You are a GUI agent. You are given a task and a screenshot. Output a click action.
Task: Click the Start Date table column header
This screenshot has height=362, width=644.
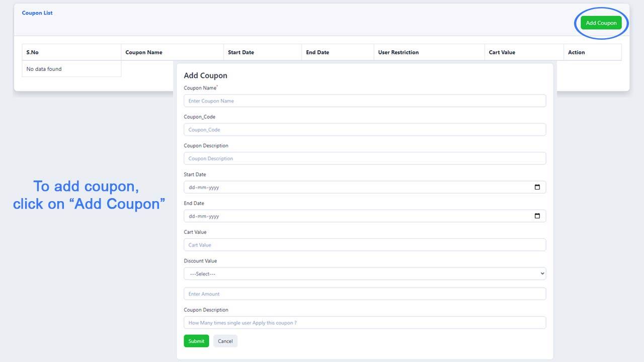coord(241,52)
